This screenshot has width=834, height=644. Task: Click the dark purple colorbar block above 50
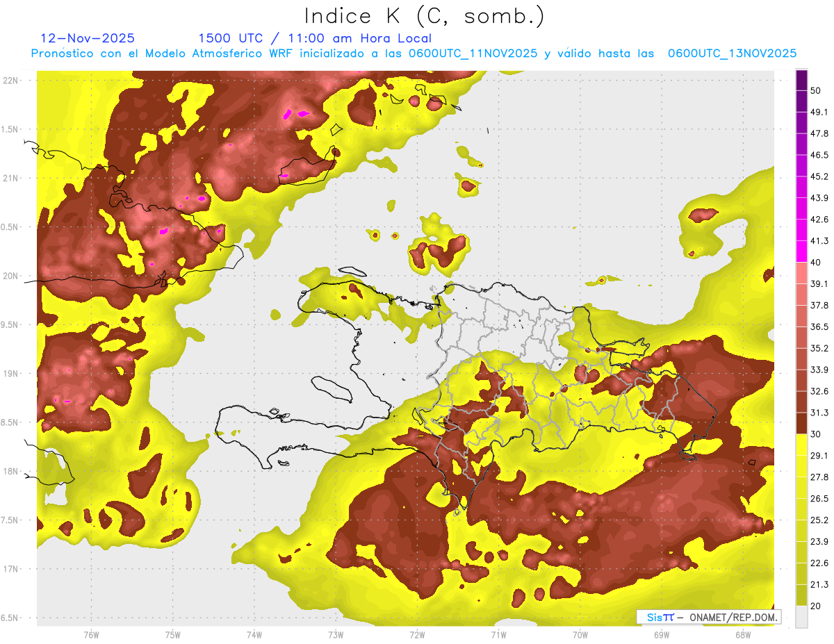pyautogui.click(x=801, y=81)
